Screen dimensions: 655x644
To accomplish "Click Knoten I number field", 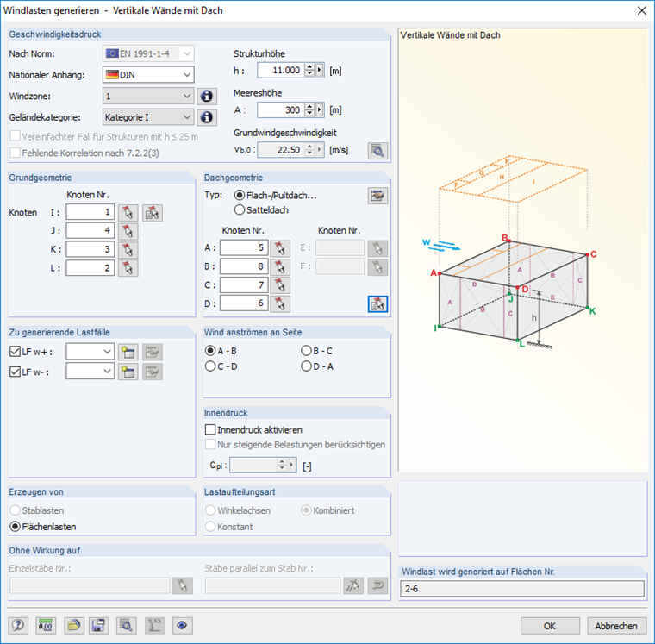I will tap(90, 212).
